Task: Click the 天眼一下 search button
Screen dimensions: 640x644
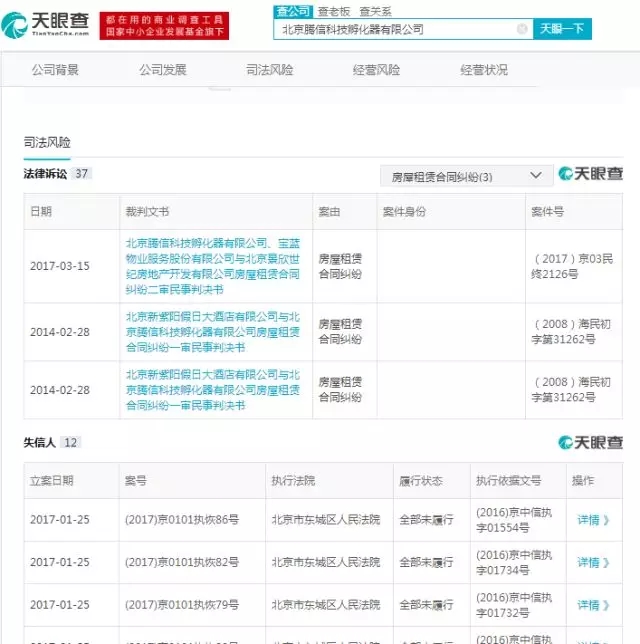Action: pyautogui.click(x=562, y=29)
